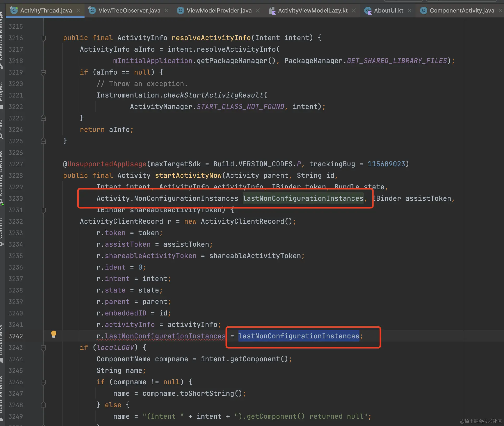Open the ActivityViewModelLazy.kt tab

[x=313, y=10]
